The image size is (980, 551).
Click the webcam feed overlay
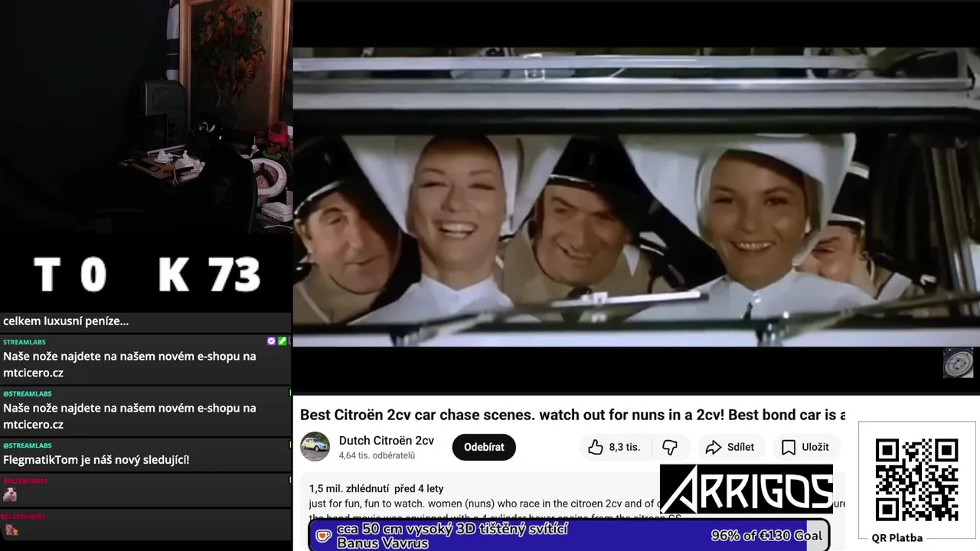click(x=145, y=115)
